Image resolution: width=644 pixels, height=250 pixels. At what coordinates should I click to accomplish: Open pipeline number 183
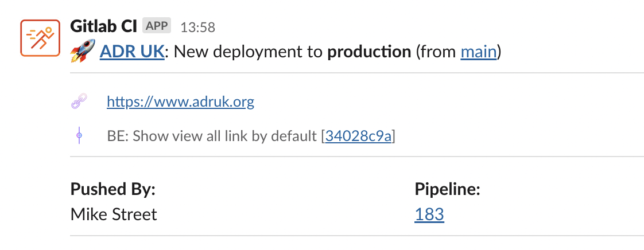[429, 214]
